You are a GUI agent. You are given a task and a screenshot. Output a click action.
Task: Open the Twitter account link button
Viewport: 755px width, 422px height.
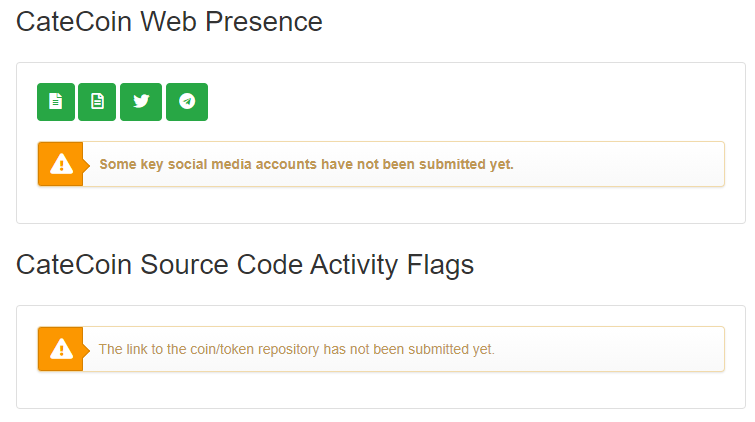(x=141, y=102)
